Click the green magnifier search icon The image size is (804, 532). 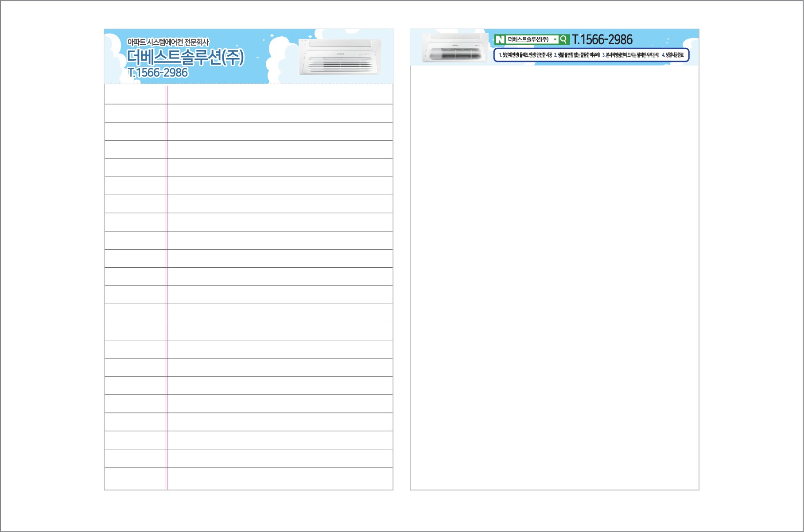tap(563, 39)
